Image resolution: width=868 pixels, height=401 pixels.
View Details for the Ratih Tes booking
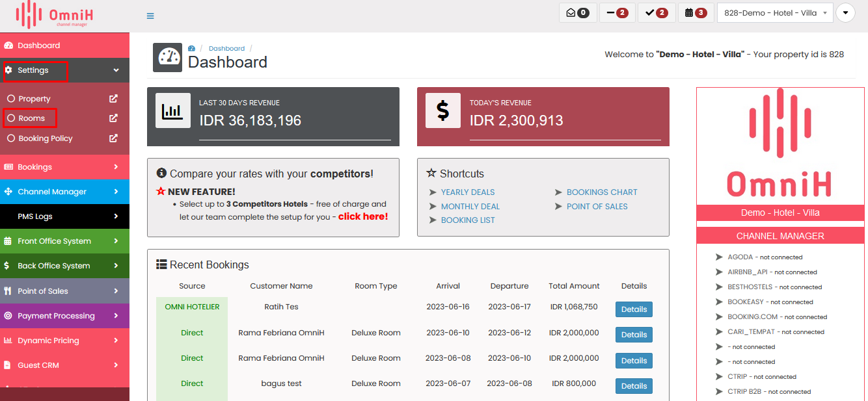[634, 309]
